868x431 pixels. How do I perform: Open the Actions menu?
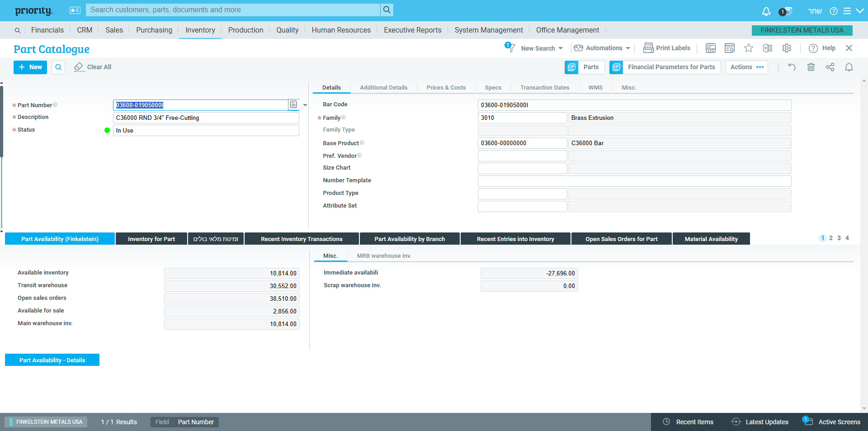(x=746, y=67)
